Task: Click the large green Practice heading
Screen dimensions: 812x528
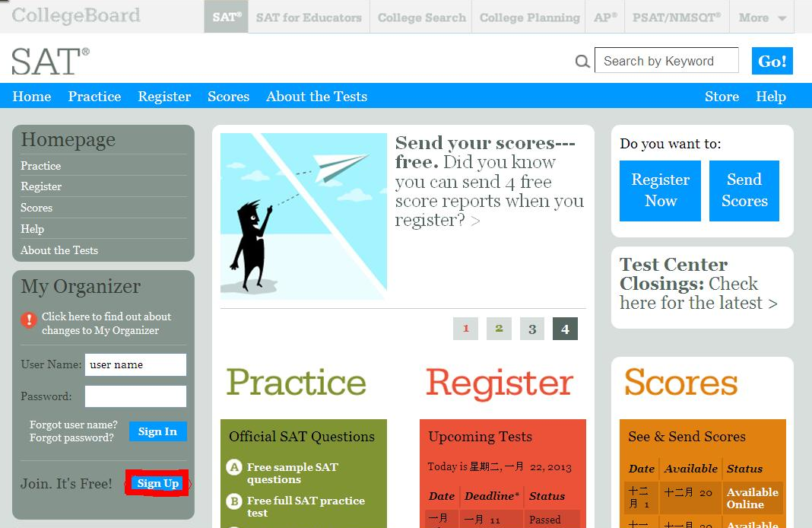Action: point(297,383)
